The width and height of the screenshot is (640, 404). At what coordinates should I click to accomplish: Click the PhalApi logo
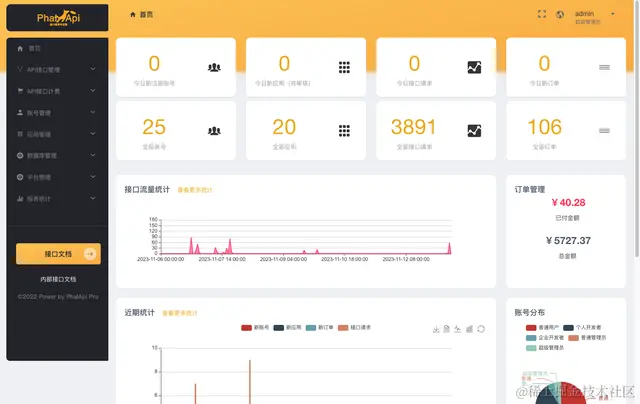pyautogui.click(x=58, y=18)
